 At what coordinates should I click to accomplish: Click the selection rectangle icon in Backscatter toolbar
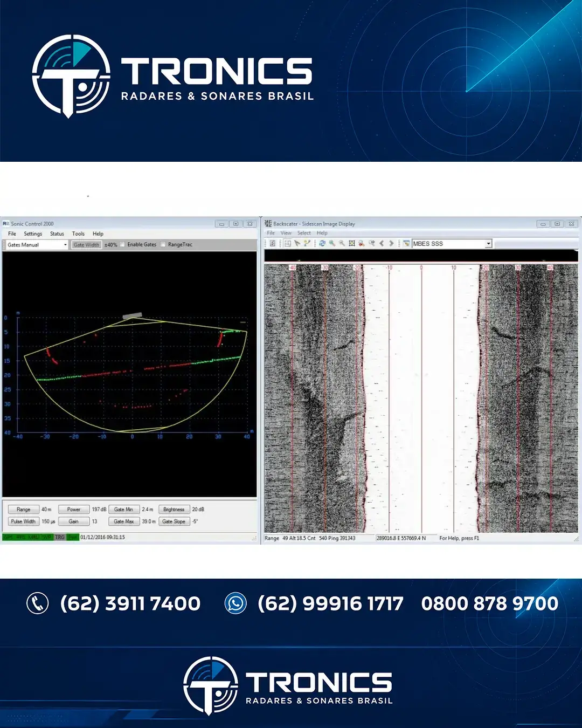(288, 243)
